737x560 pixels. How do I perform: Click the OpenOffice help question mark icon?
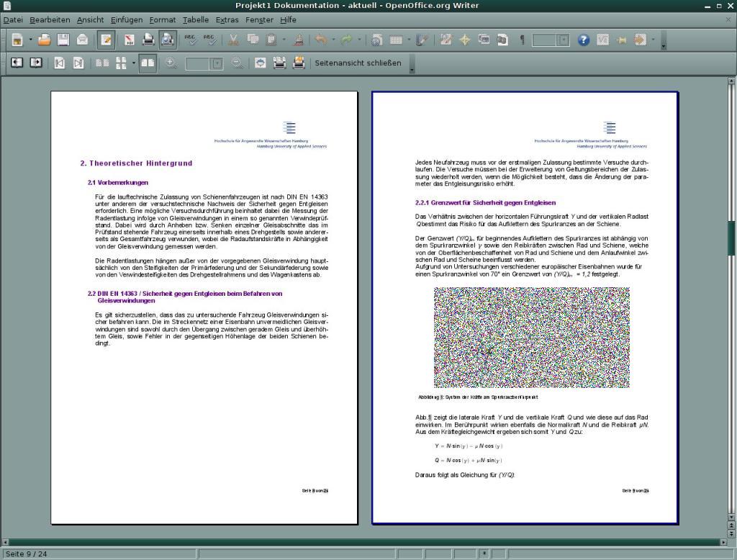(584, 40)
